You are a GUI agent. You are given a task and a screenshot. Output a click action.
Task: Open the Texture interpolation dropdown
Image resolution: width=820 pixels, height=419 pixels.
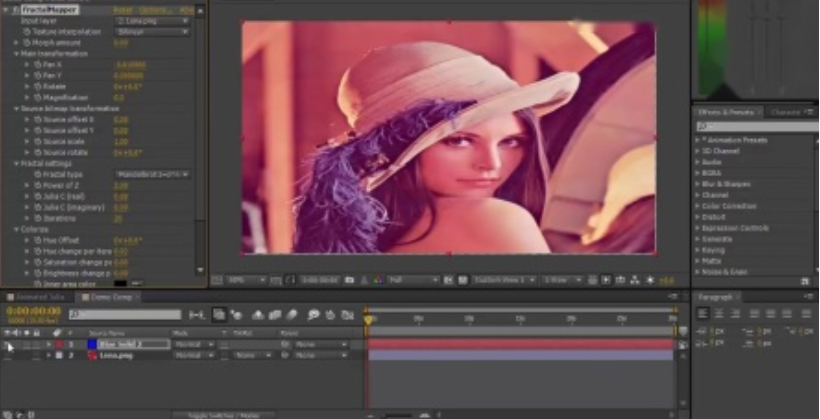pyautogui.click(x=152, y=31)
